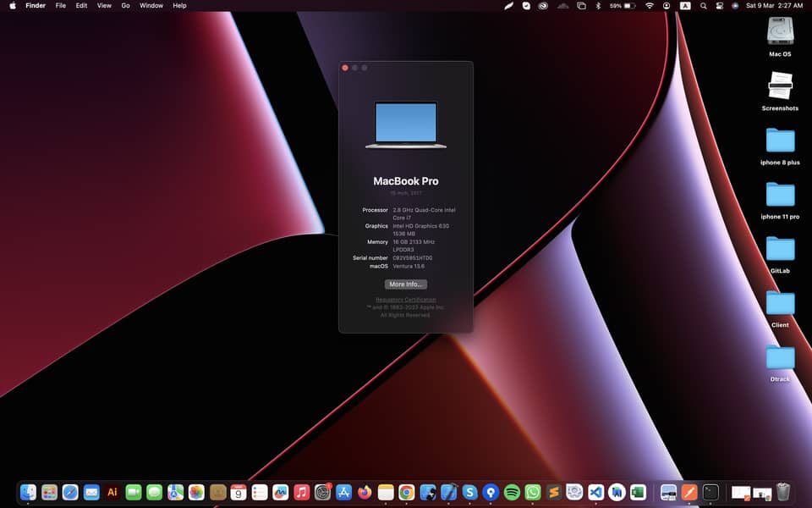Open the Regulatory Certification link
Image resolution: width=812 pixels, height=508 pixels.
406,300
